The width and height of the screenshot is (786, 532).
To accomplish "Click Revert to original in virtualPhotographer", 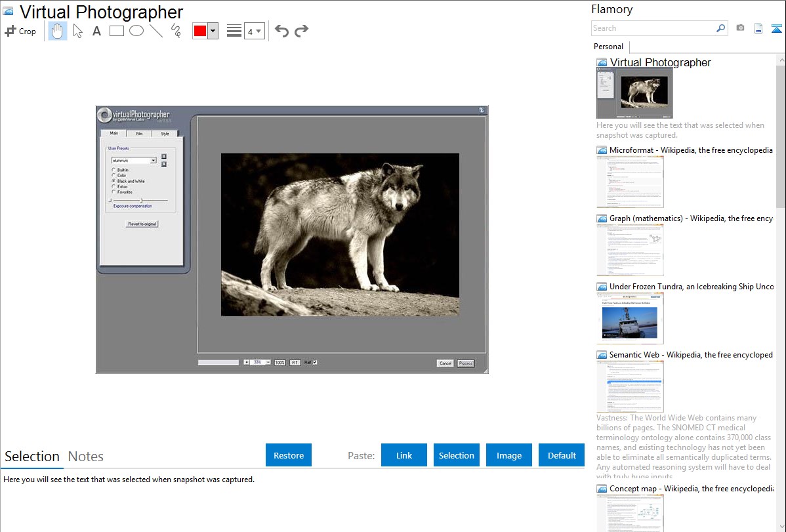I will tap(142, 224).
